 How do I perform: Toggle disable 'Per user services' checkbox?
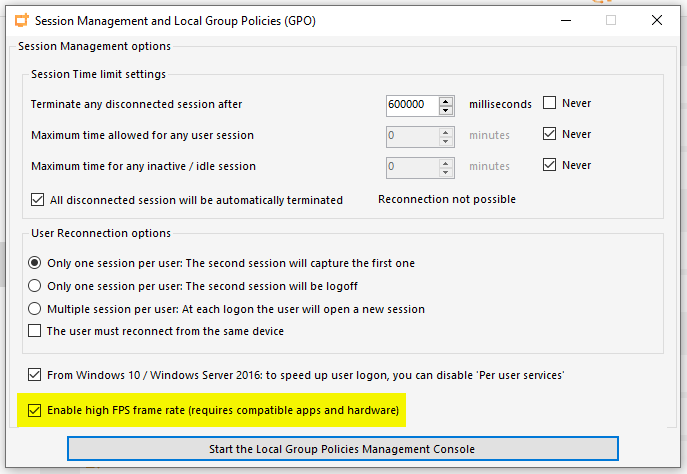36,376
